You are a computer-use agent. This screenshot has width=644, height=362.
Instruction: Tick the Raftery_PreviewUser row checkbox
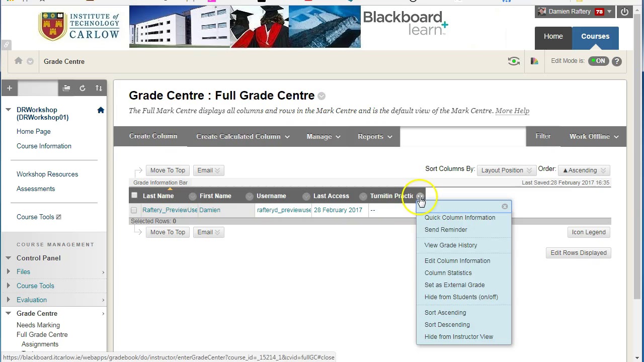134,210
